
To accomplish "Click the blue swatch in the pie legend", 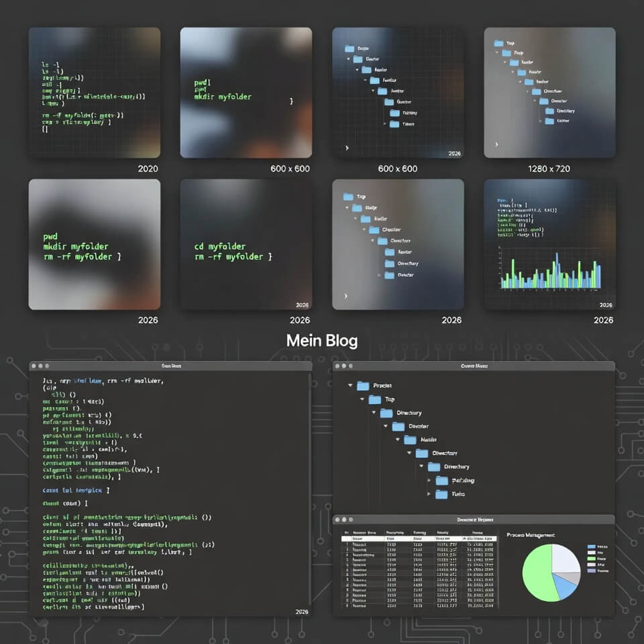I will (591, 547).
